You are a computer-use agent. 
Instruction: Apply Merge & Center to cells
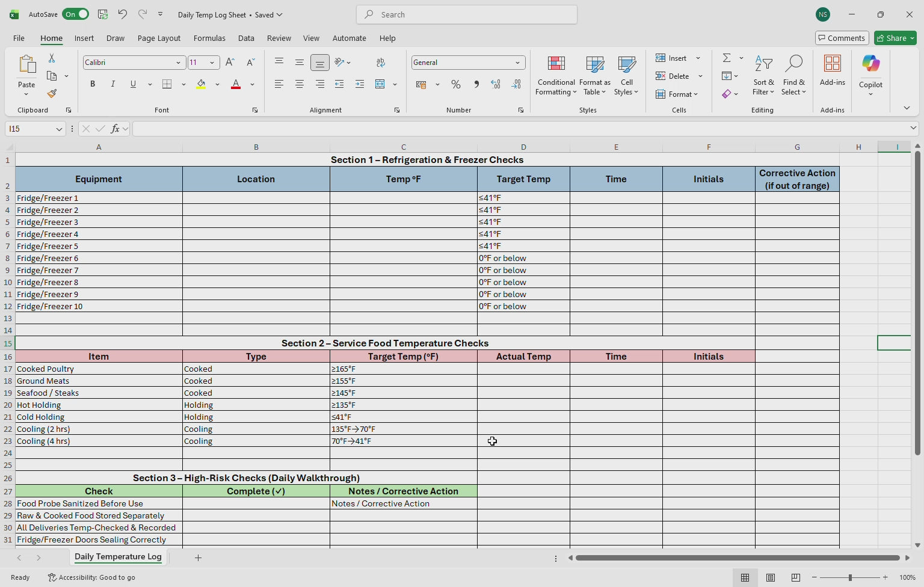pos(380,84)
